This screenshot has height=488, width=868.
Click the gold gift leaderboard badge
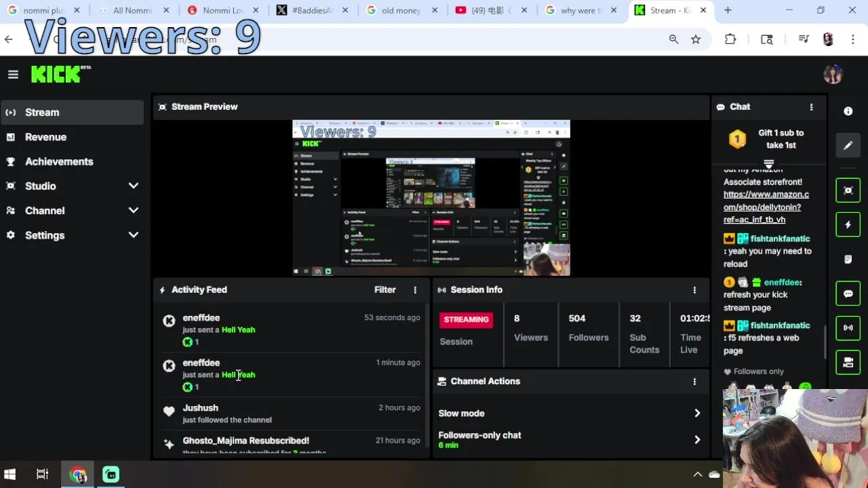[x=737, y=139]
